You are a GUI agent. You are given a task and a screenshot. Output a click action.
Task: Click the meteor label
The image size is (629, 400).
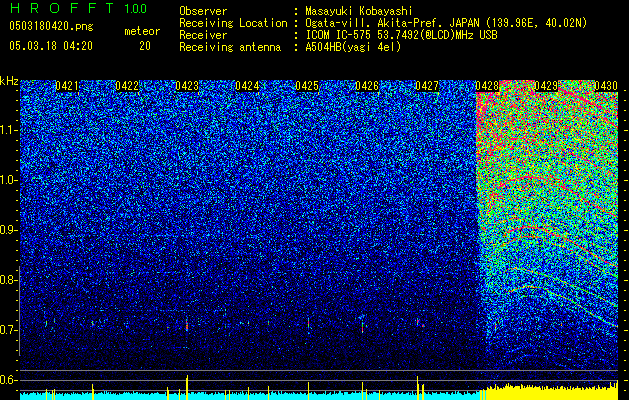coord(142,31)
